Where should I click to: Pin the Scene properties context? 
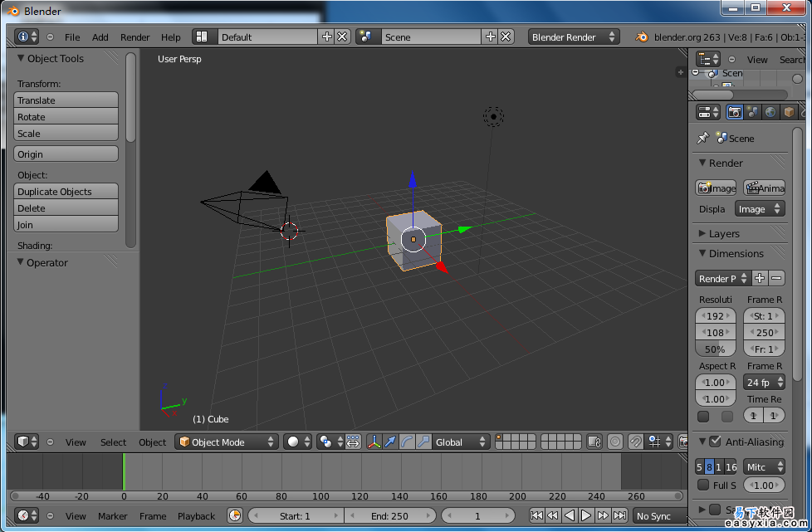pyautogui.click(x=703, y=139)
